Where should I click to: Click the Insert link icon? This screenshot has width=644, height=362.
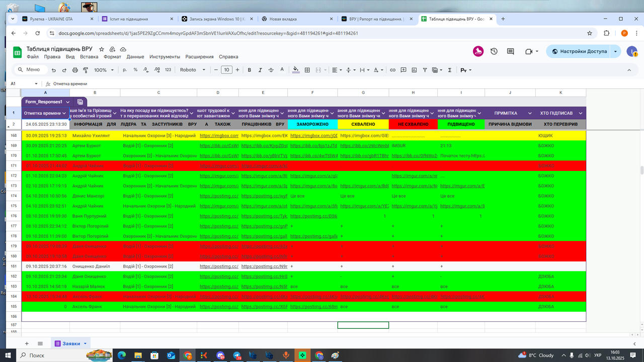tap(392, 70)
